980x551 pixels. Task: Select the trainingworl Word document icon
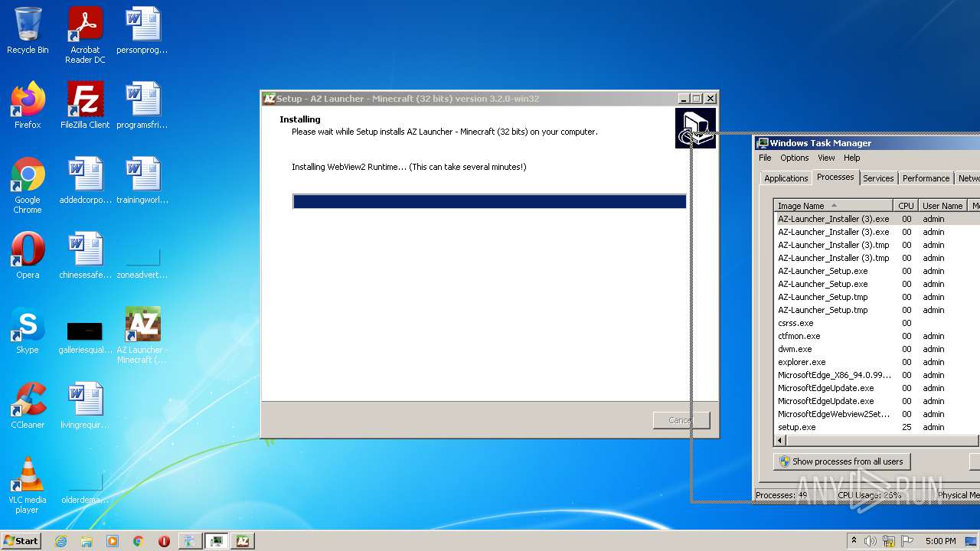coord(142,181)
